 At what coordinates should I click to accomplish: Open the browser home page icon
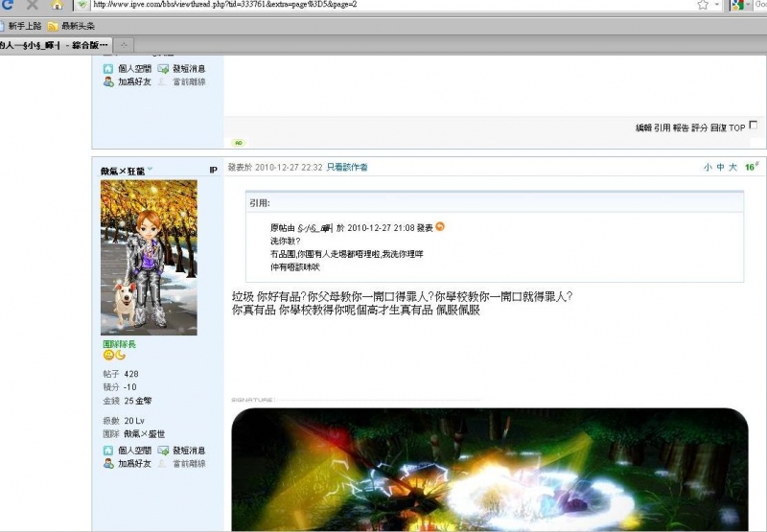(58, 5)
